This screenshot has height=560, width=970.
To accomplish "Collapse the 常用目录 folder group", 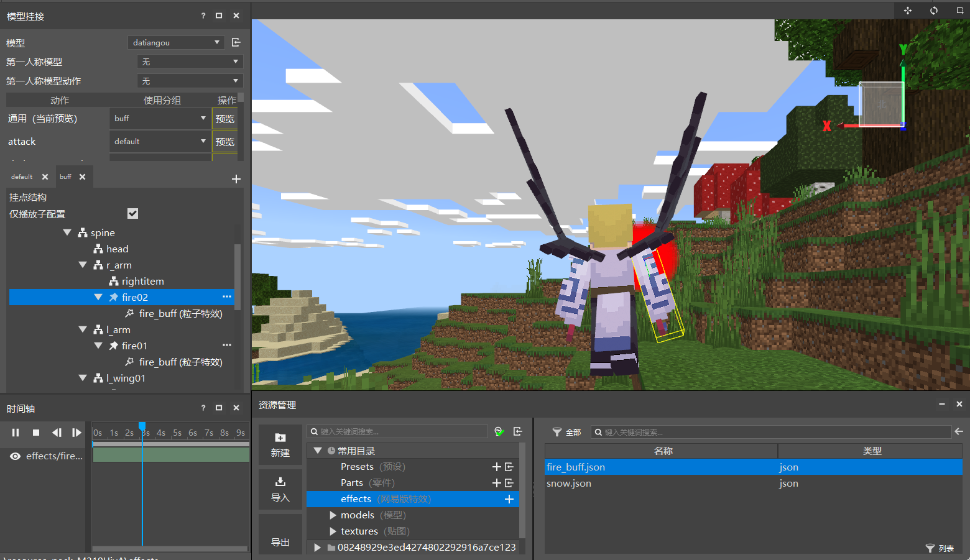I will coord(318,451).
